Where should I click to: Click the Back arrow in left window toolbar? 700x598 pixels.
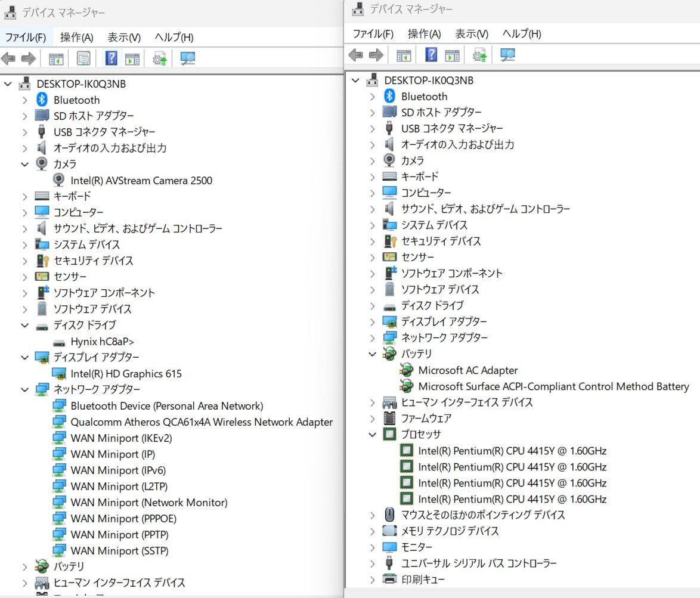pos(8,58)
